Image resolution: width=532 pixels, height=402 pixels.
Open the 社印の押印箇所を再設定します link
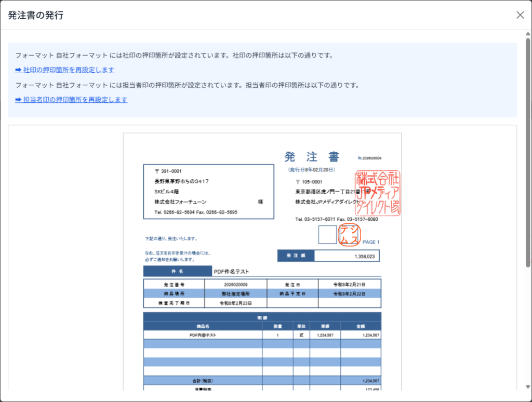pos(69,70)
